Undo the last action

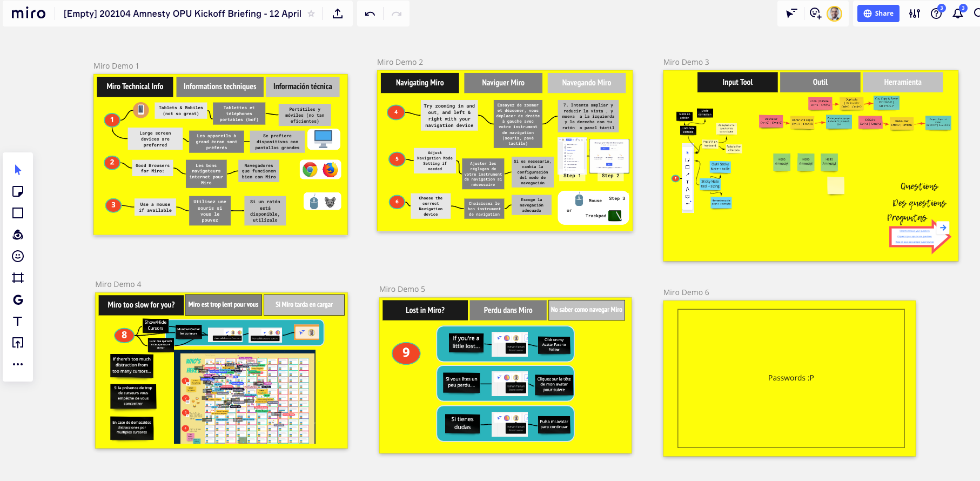pyautogui.click(x=370, y=14)
